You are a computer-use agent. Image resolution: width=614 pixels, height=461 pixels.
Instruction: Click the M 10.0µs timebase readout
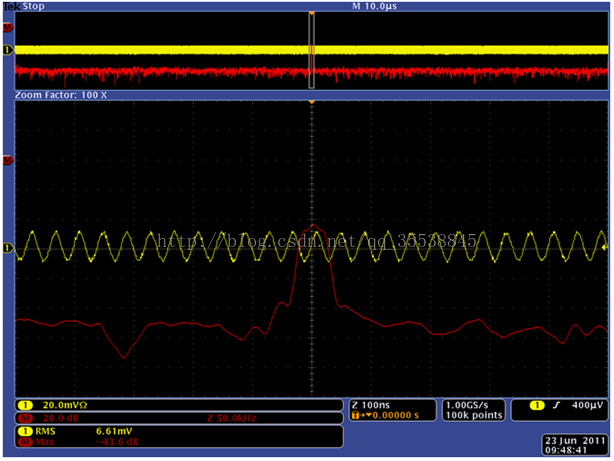click(x=374, y=6)
